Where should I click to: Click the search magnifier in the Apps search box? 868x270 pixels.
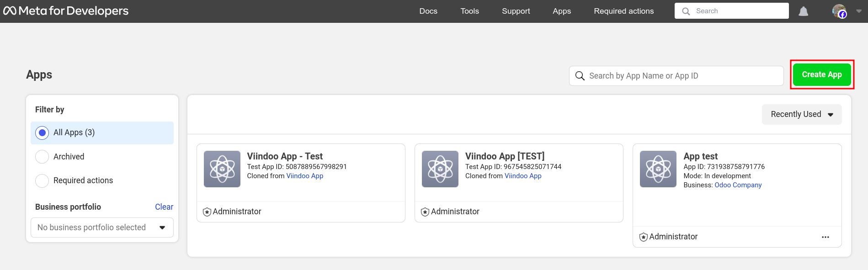coord(580,76)
